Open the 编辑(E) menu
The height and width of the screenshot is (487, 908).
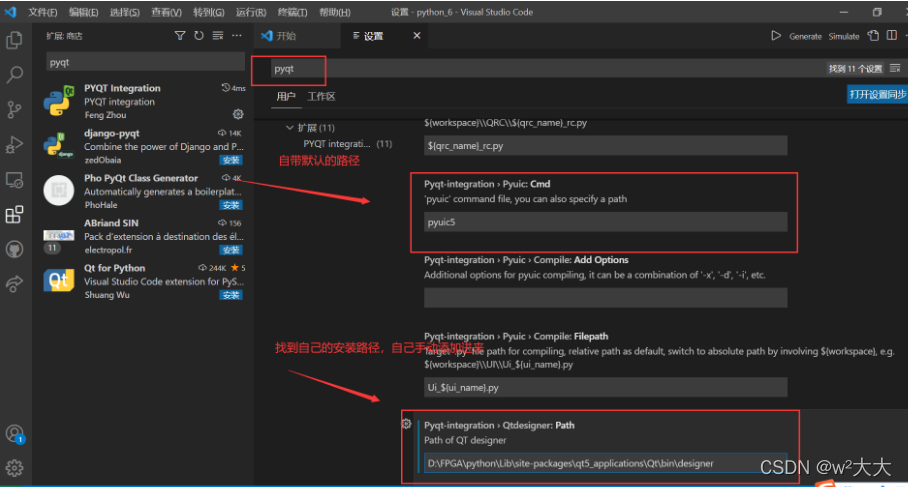point(83,12)
